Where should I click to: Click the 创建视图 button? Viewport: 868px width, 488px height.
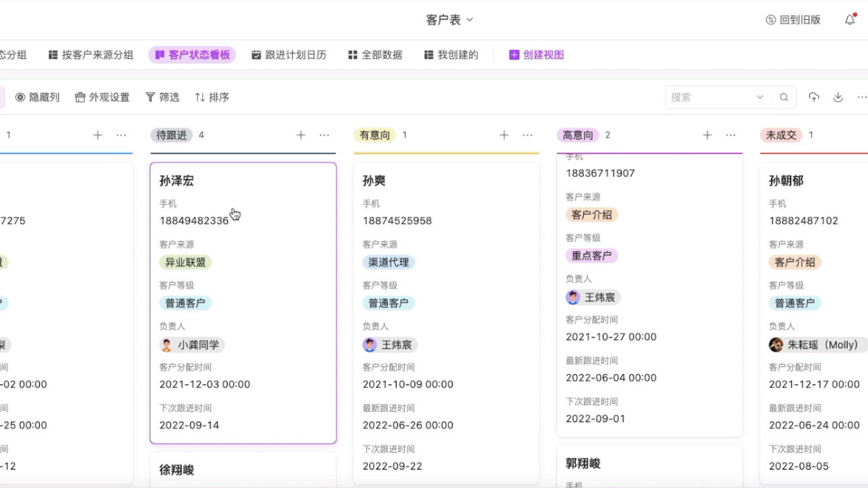(x=536, y=55)
